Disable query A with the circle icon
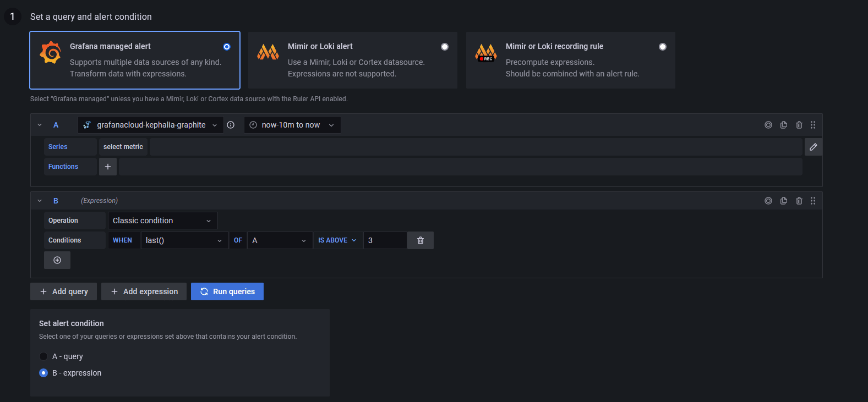This screenshot has width=868, height=402. click(768, 125)
